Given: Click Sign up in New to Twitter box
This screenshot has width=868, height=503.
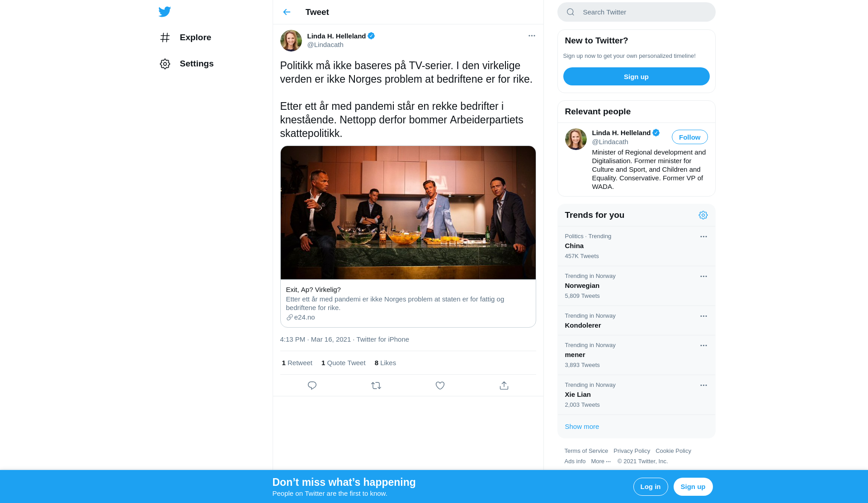Looking at the screenshot, I should point(636,76).
